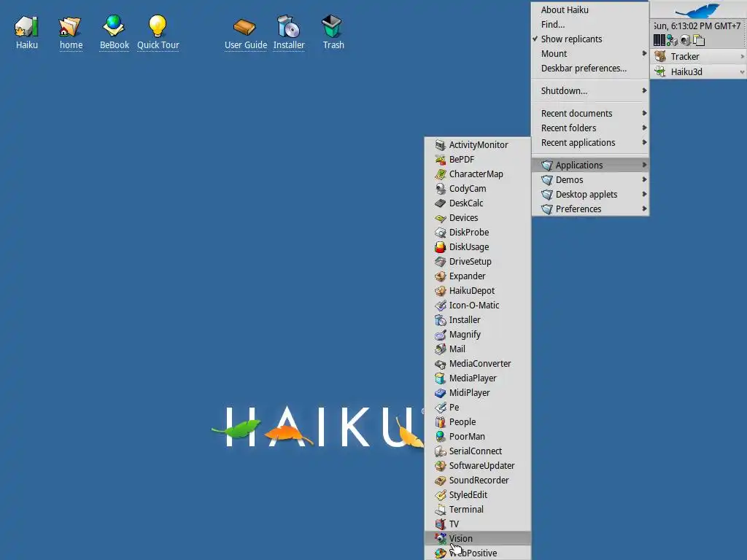Open People from the Applications list
Viewport: 747px width, 560px height.
pyautogui.click(x=478, y=422)
